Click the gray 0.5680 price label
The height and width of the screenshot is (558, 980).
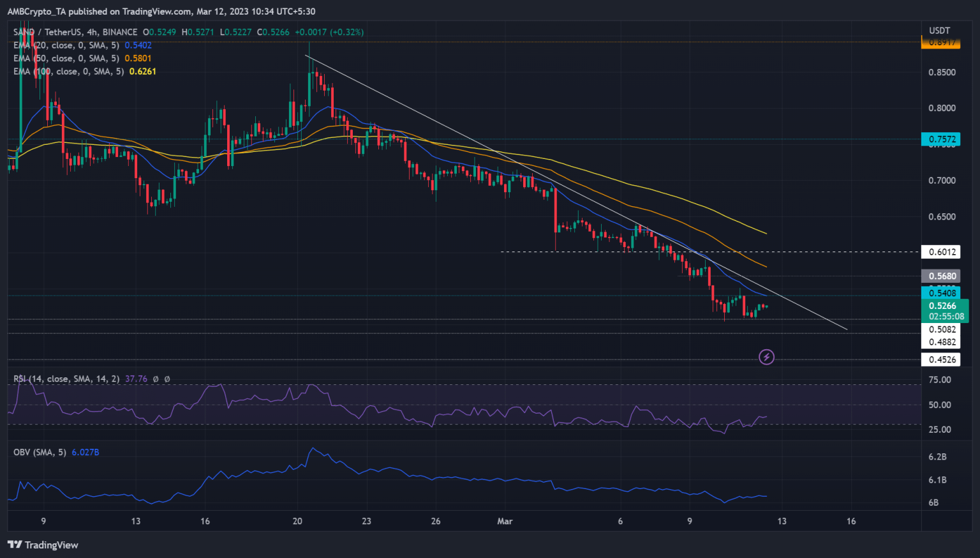942,276
